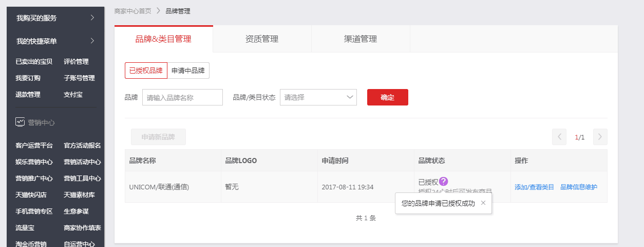
Task: Open 退款管理 in sidebar
Action: click(x=28, y=95)
